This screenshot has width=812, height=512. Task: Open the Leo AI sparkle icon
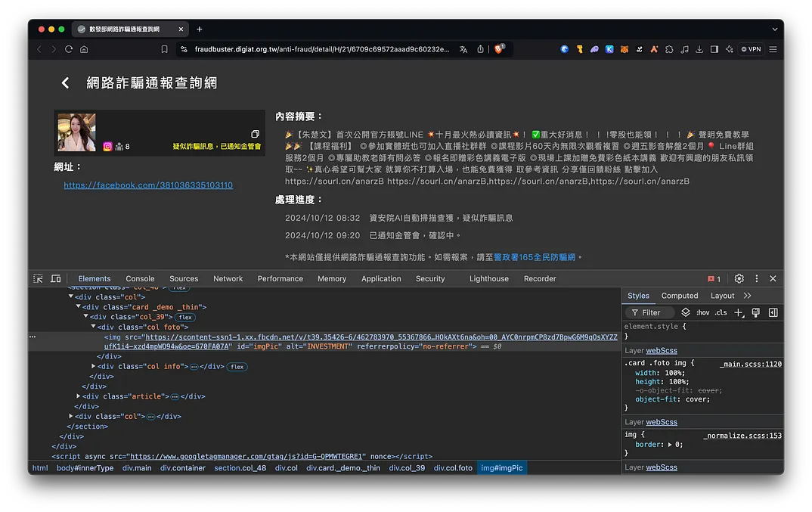729,49
